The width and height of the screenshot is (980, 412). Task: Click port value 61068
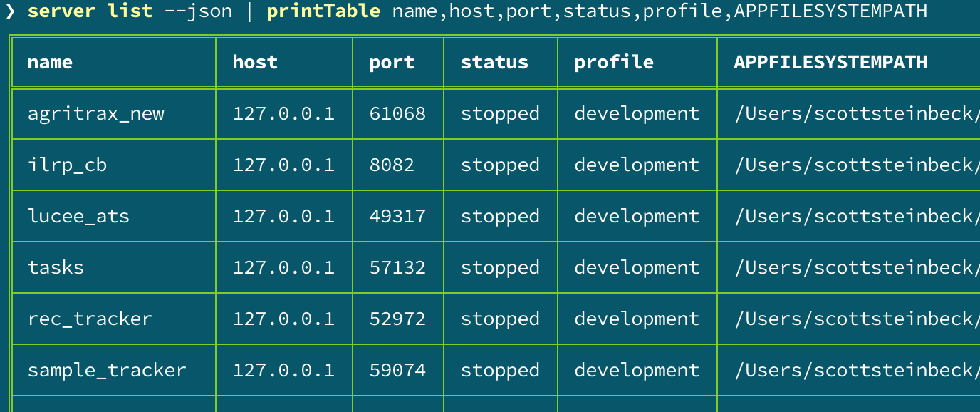[x=397, y=114]
